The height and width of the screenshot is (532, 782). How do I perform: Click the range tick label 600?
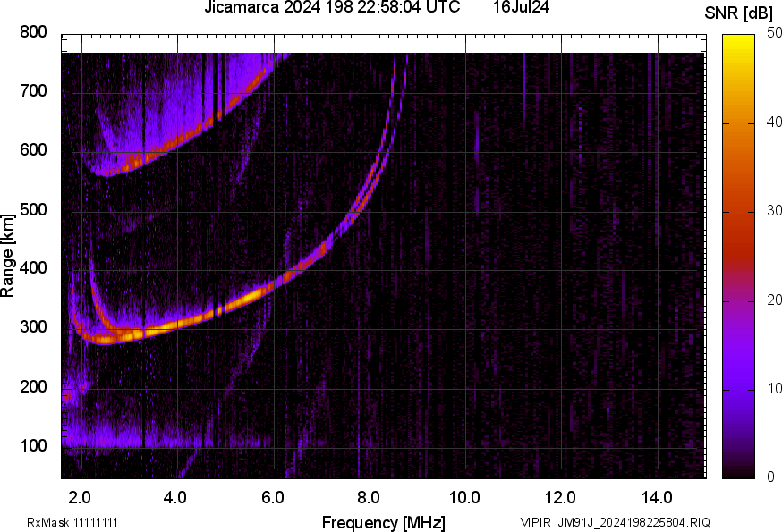33,150
